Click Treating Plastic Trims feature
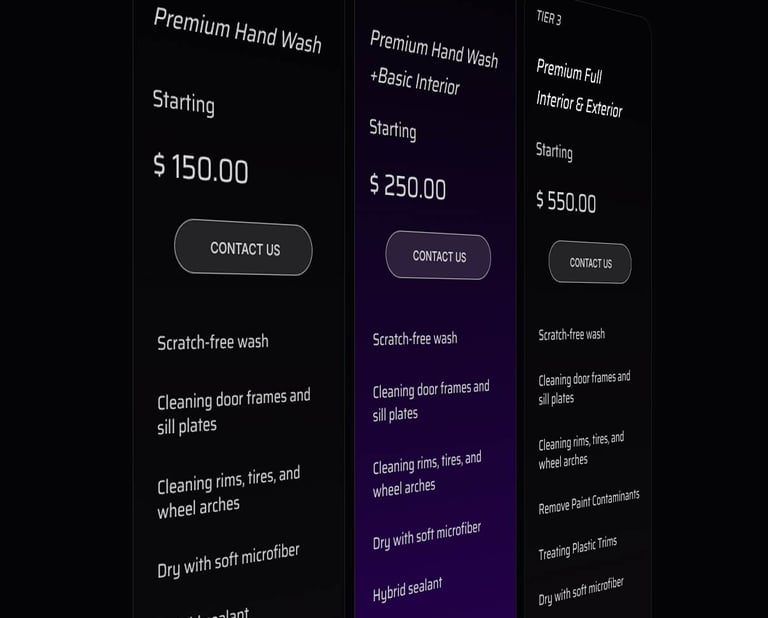Image resolution: width=768 pixels, height=618 pixels. coord(577,548)
